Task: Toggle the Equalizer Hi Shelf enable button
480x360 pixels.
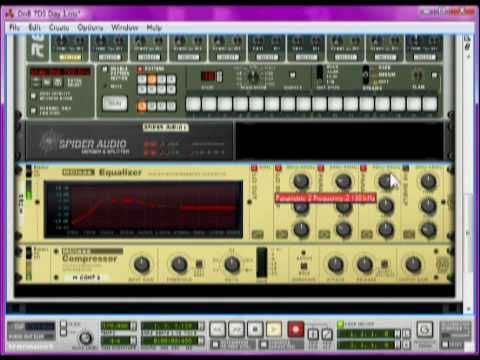Action: coord(406,168)
